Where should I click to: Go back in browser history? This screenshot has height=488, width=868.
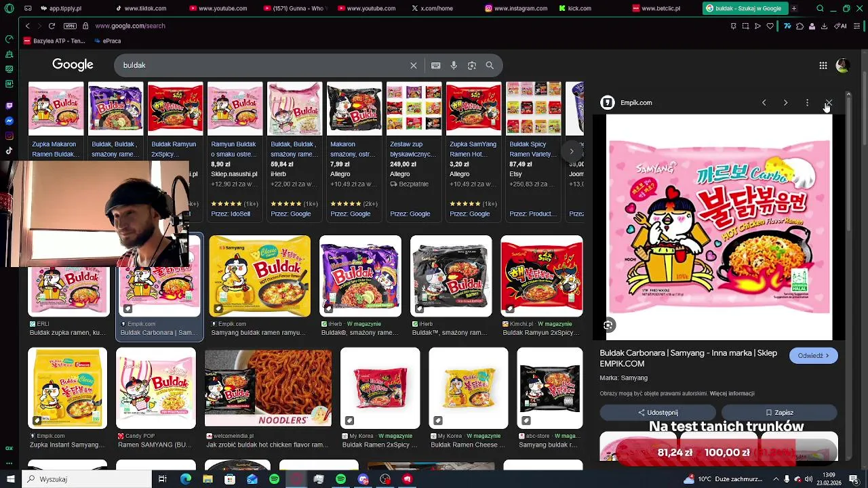[27, 26]
